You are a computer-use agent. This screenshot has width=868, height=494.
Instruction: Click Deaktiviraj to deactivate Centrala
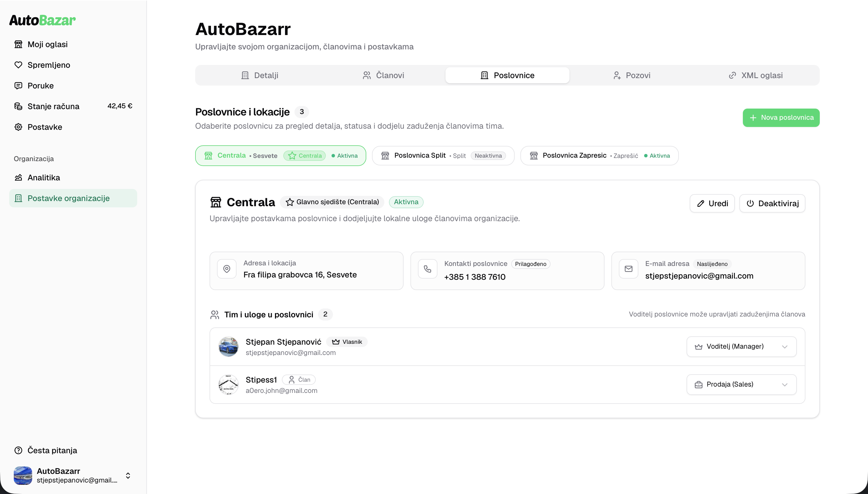pos(772,204)
